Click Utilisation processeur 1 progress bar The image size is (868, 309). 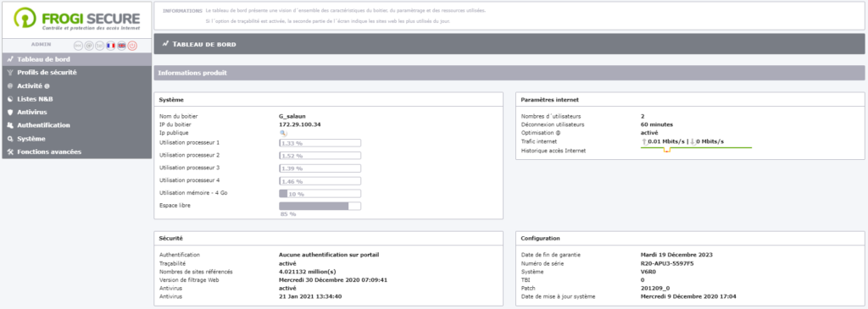click(320, 142)
